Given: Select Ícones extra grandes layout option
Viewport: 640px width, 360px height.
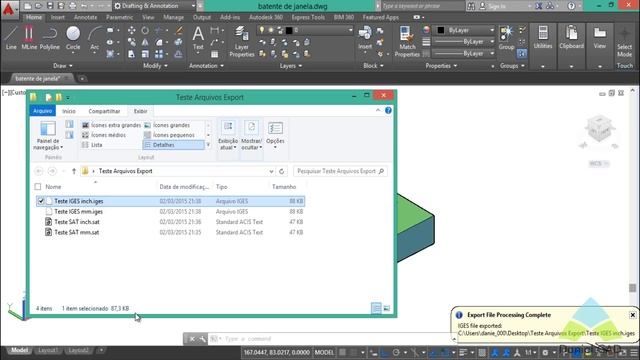Looking at the screenshot, I should [111, 125].
